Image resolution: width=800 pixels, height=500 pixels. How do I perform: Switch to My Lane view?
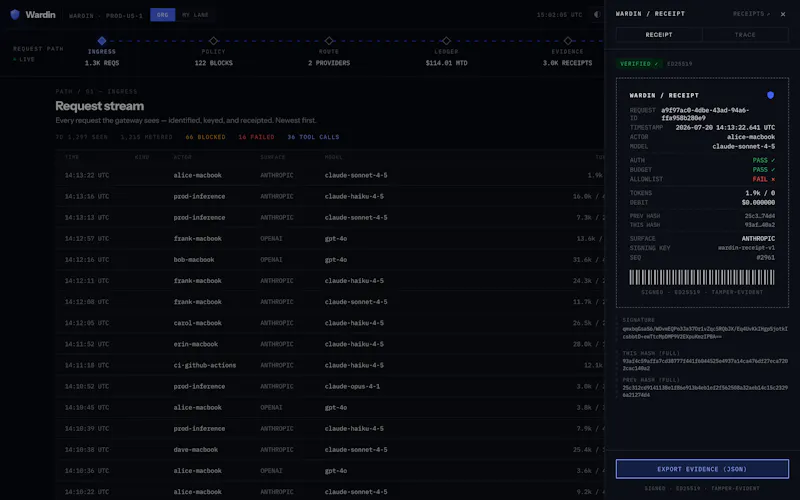195,15
